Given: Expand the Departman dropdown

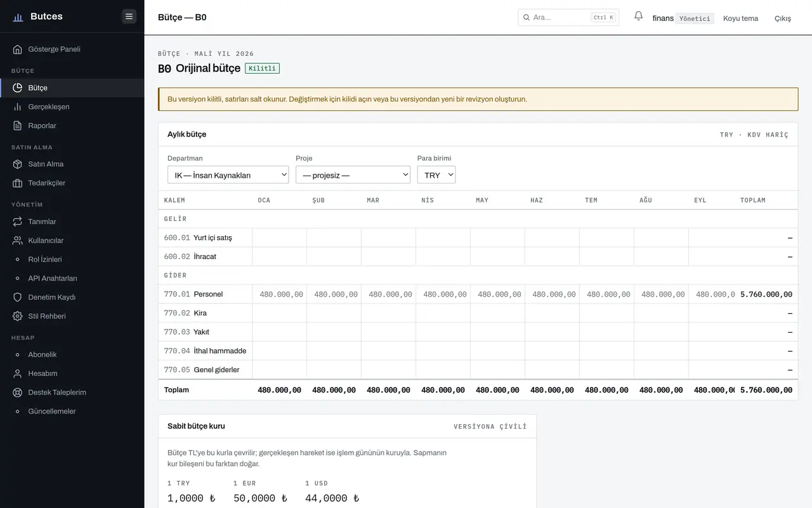Looking at the screenshot, I should pos(228,175).
